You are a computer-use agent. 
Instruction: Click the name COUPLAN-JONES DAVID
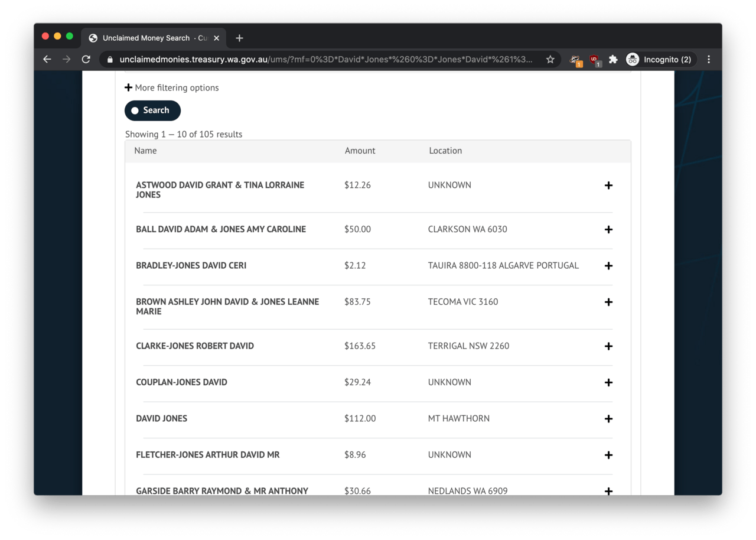click(x=181, y=382)
